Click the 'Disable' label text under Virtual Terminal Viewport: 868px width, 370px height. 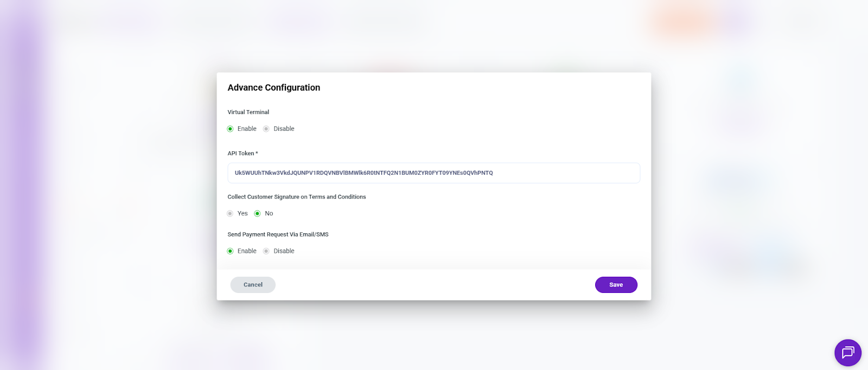[284, 129]
